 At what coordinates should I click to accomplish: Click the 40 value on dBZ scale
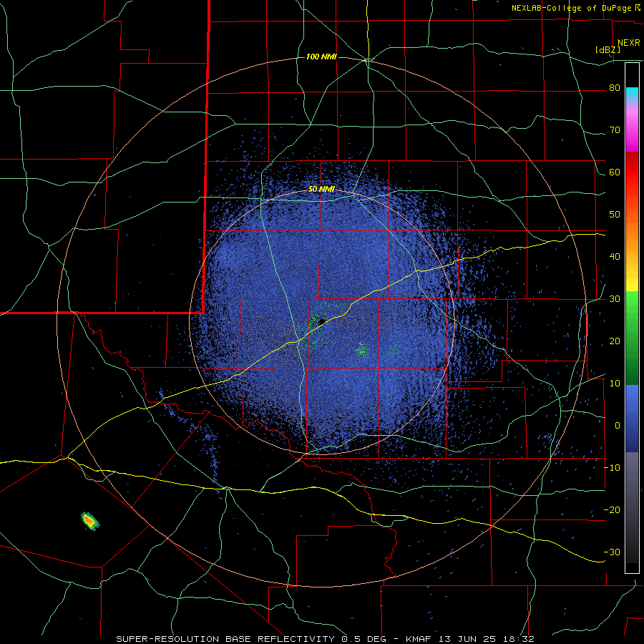pyautogui.click(x=615, y=257)
